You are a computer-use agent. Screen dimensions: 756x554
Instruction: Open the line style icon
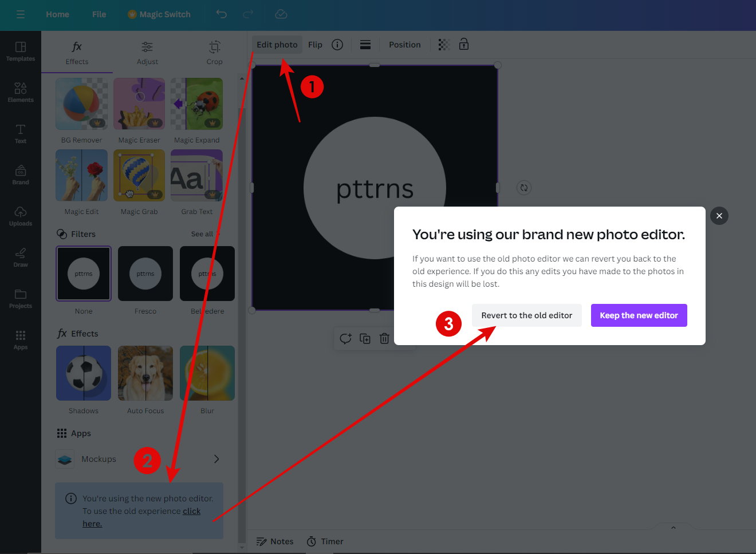[365, 45]
